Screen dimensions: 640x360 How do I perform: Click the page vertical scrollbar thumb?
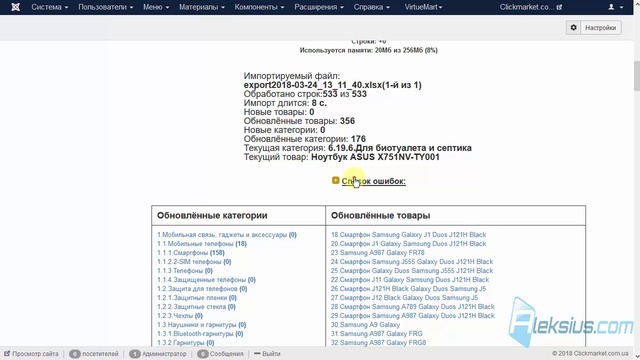point(637,76)
